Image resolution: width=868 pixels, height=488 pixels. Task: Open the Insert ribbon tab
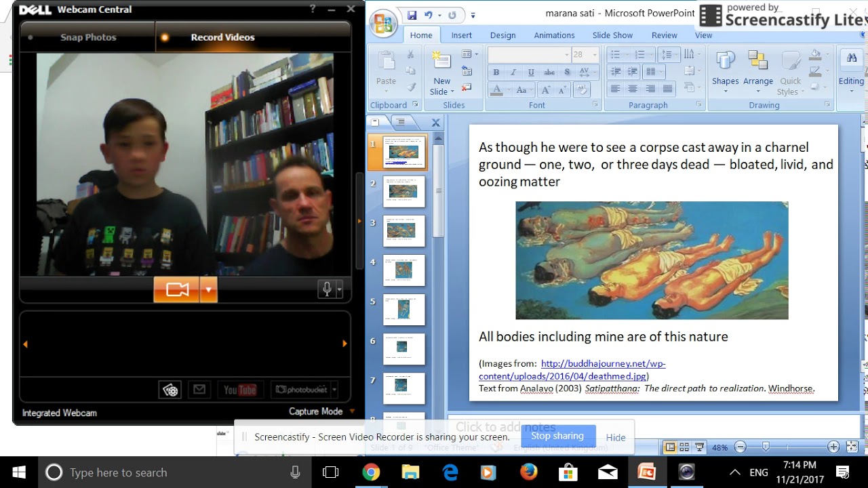pyautogui.click(x=462, y=35)
